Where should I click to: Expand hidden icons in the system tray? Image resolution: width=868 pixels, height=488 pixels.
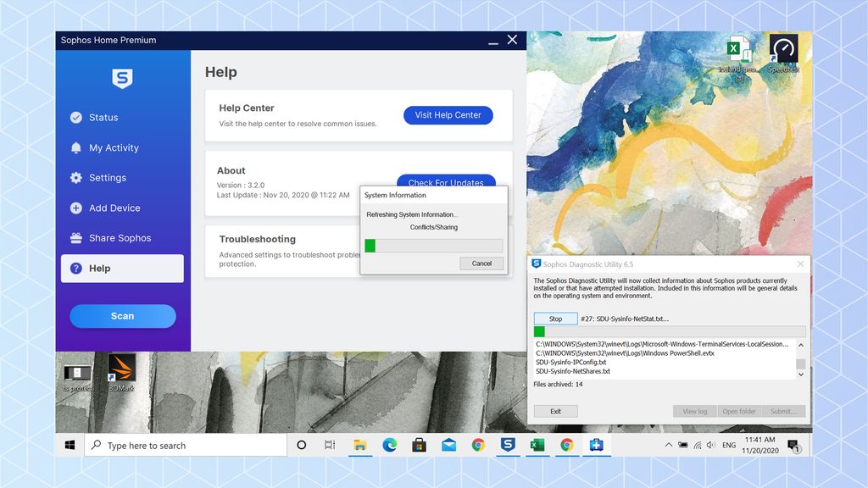pos(668,444)
